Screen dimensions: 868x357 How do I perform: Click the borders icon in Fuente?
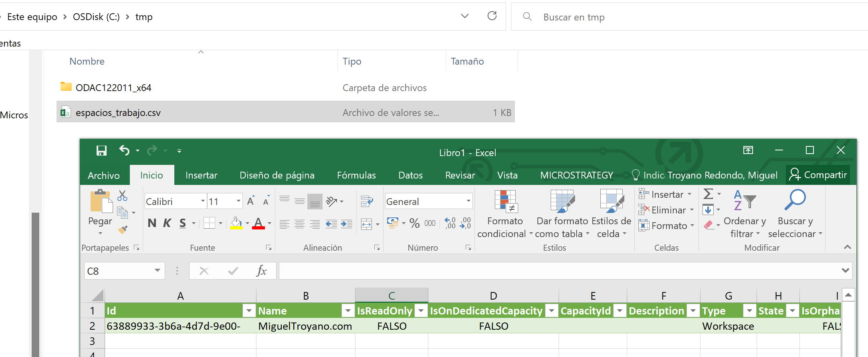click(209, 223)
